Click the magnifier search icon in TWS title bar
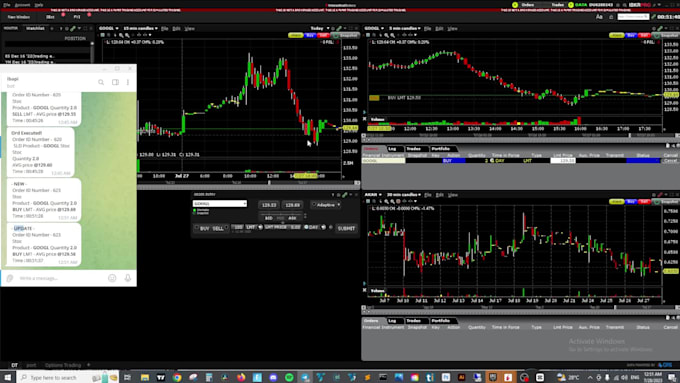Image resolution: width=680 pixels, height=383 pixels. coord(624,5)
